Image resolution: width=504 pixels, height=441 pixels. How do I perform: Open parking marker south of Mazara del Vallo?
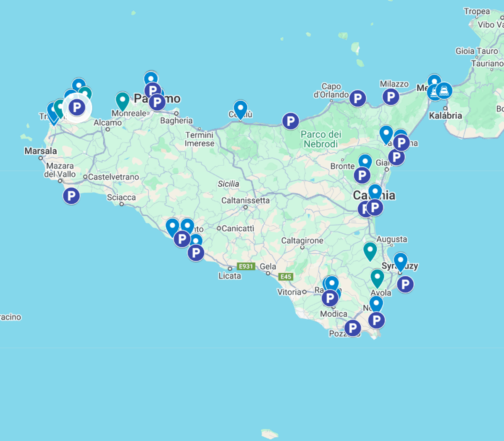(71, 196)
